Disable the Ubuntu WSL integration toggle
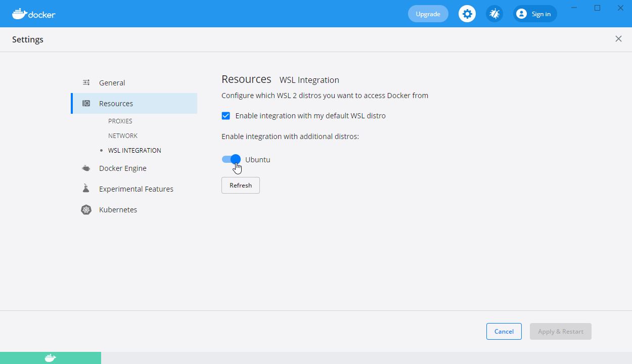632x364 pixels. click(x=231, y=159)
